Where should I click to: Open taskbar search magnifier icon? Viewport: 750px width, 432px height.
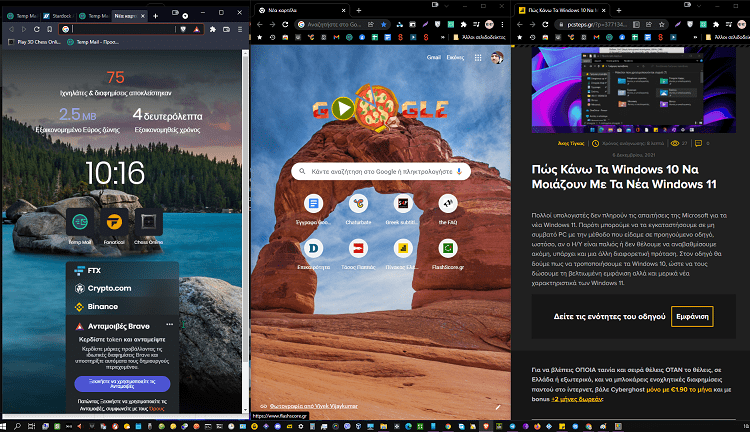[18, 426]
